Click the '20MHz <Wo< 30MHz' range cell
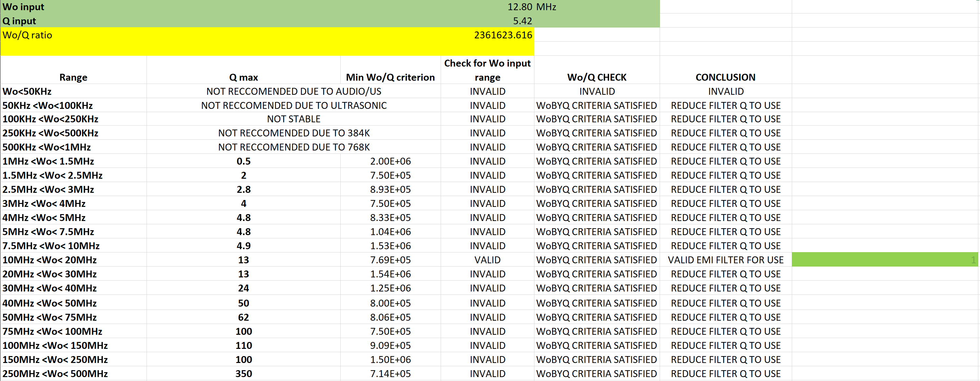Screen dimensions: 980x381 pyautogui.click(x=73, y=274)
